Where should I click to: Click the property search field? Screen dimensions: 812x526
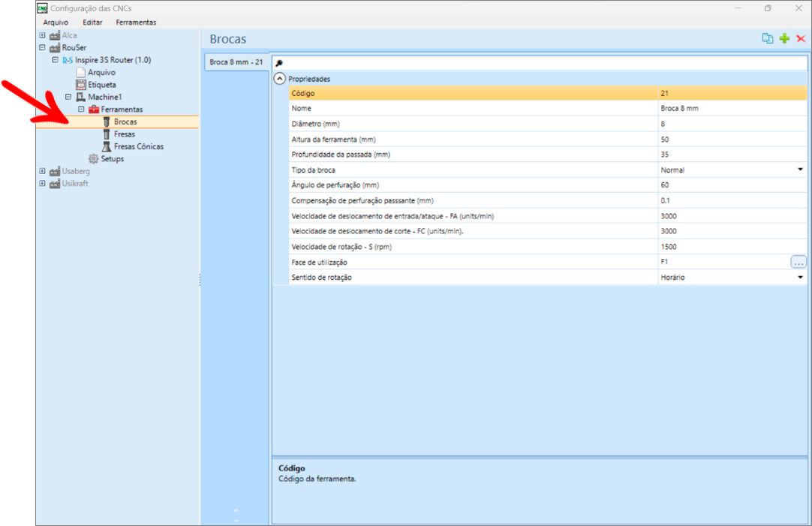coord(540,63)
